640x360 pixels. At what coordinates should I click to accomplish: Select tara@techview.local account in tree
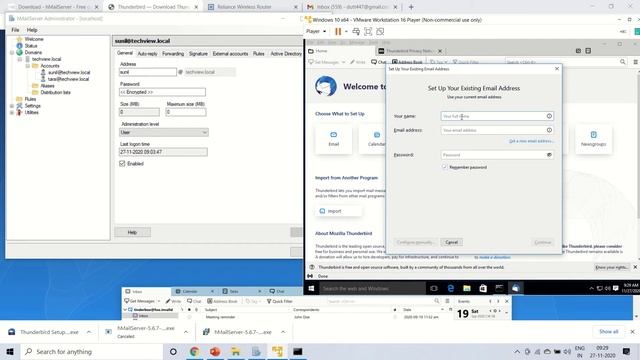pyautogui.click(x=68, y=79)
